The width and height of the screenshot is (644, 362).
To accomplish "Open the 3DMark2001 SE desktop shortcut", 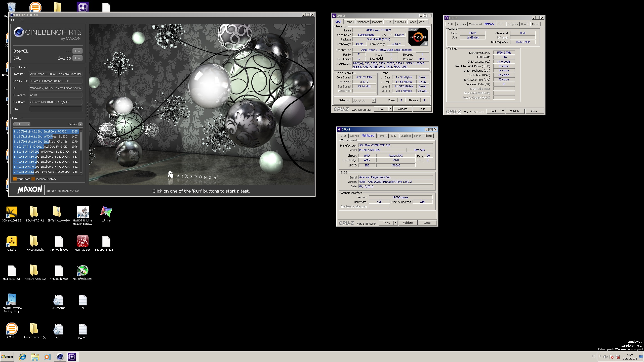I will (12, 214).
